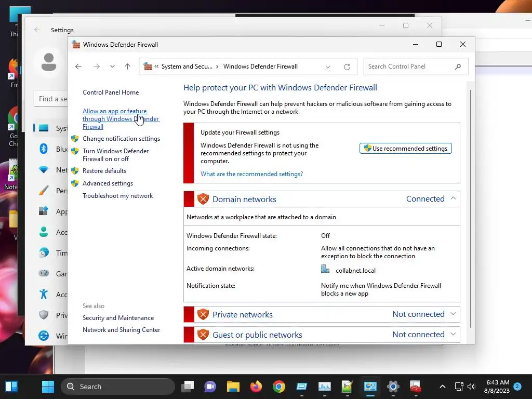Viewport: 532px width, 399px height.
Task: Select Accounts person icon in Settings sidebar
Action: [44, 232]
